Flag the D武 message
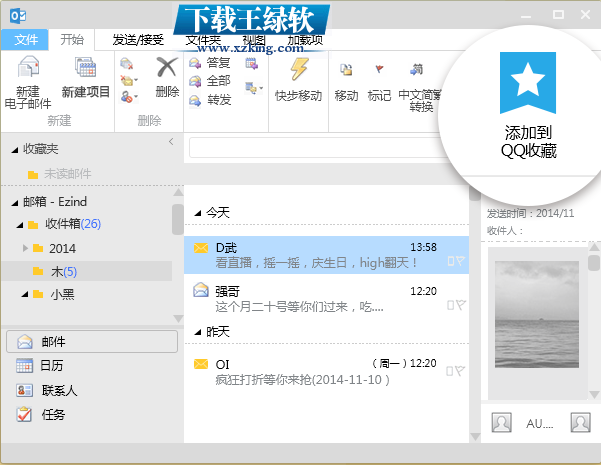Image resolution: width=601 pixels, height=465 pixels. 461,261
